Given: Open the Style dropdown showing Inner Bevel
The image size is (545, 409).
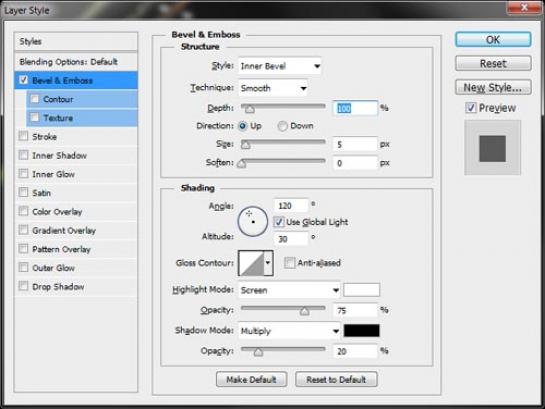Looking at the screenshot, I should (280, 66).
